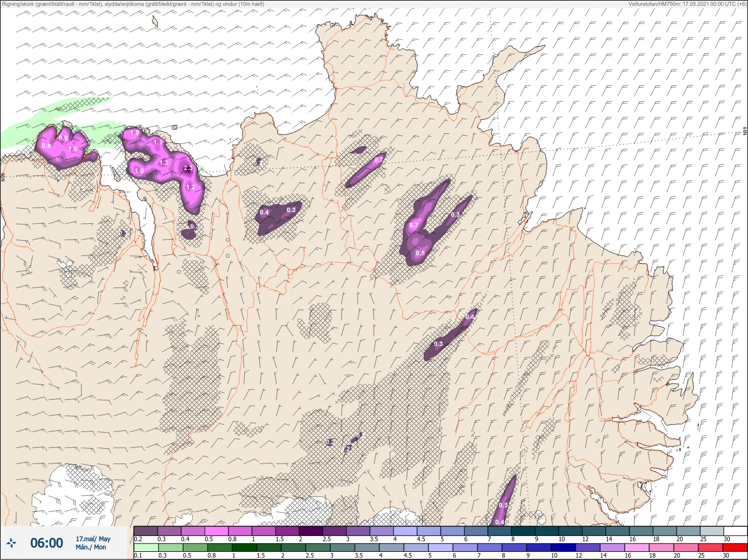The image size is (748, 560).
Task: Click the 1.3 precipitation value label
Action: tap(164, 163)
